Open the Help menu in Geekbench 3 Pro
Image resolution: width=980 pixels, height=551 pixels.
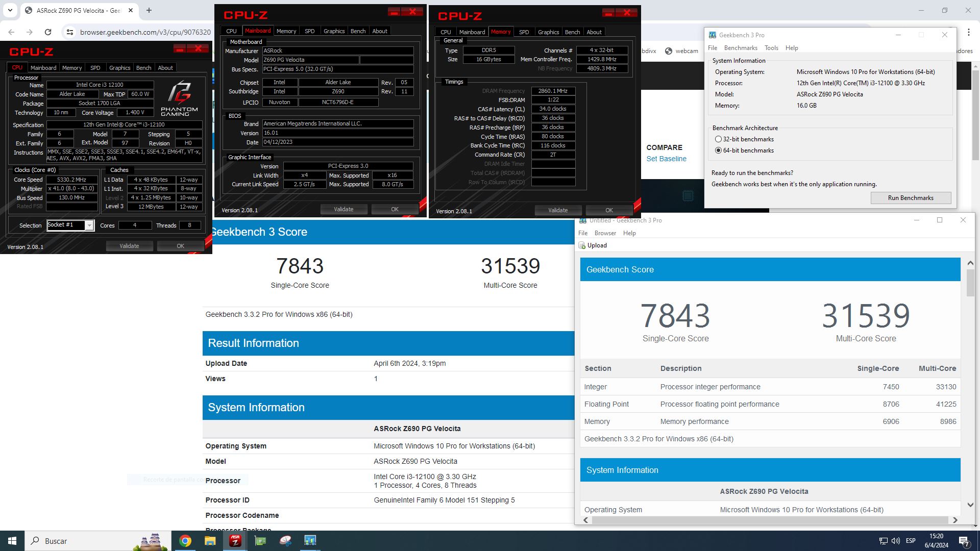coord(792,48)
